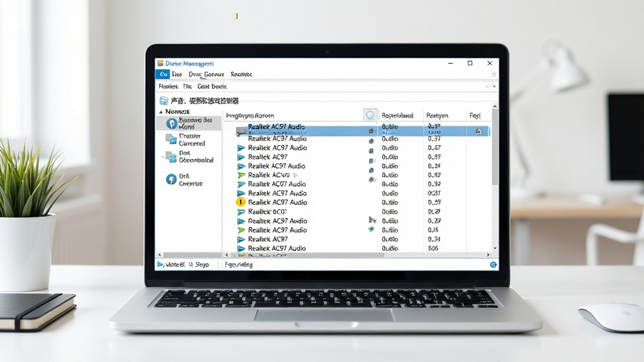Click the vertical scrollbar down arrow

[x=495, y=248]
